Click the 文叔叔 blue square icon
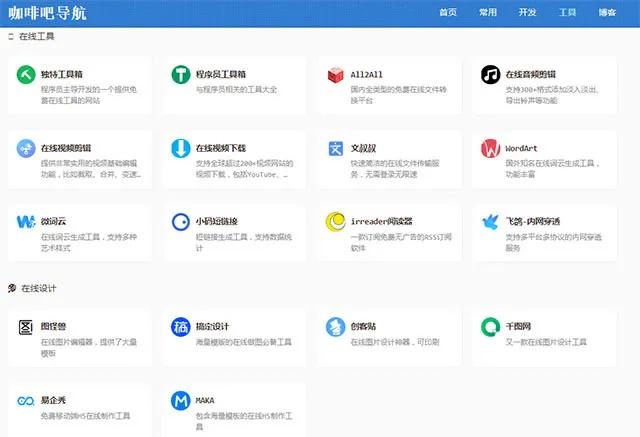 pyautogui.click(x=336, y=149)
